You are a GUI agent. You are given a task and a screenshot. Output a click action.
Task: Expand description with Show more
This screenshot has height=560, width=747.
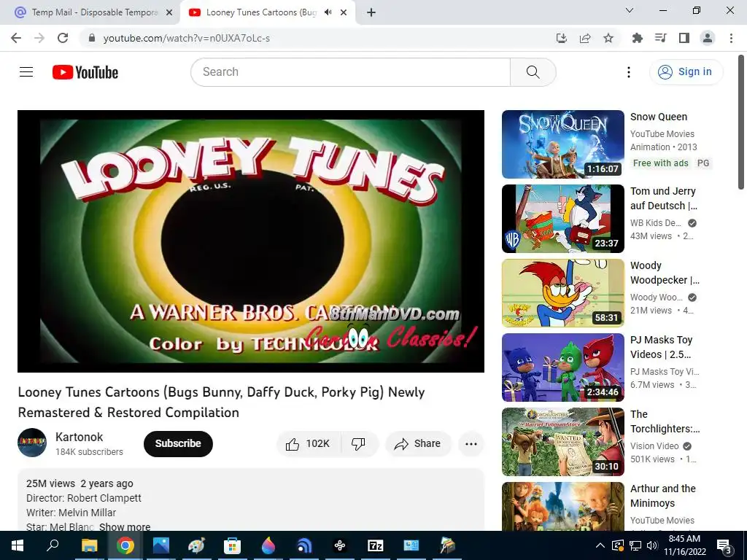click(x=125, y=526)
